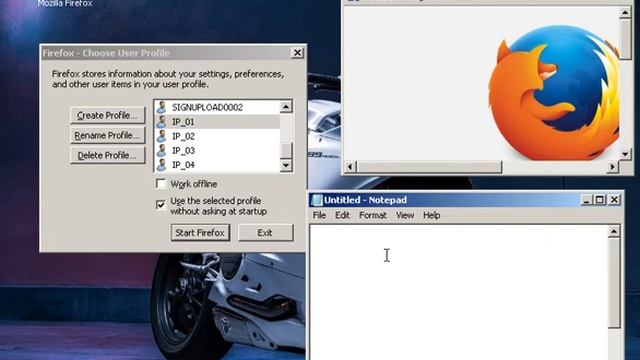Select the IP_04 profile name
The height and width of the screenshot is (360, 640).
(x=183, y=164)
